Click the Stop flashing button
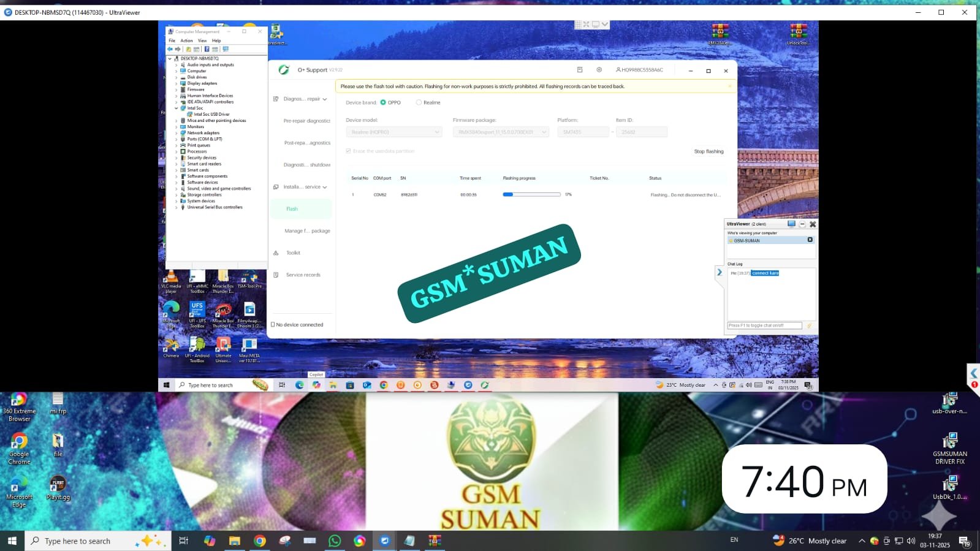Viewport: 980px width, 551px height. (708, 151)
